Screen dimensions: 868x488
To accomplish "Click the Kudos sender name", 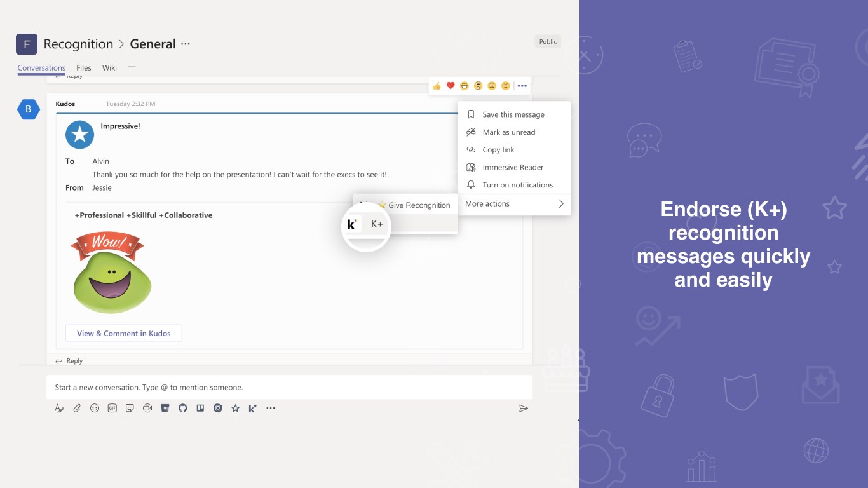I will coord(65,104).
